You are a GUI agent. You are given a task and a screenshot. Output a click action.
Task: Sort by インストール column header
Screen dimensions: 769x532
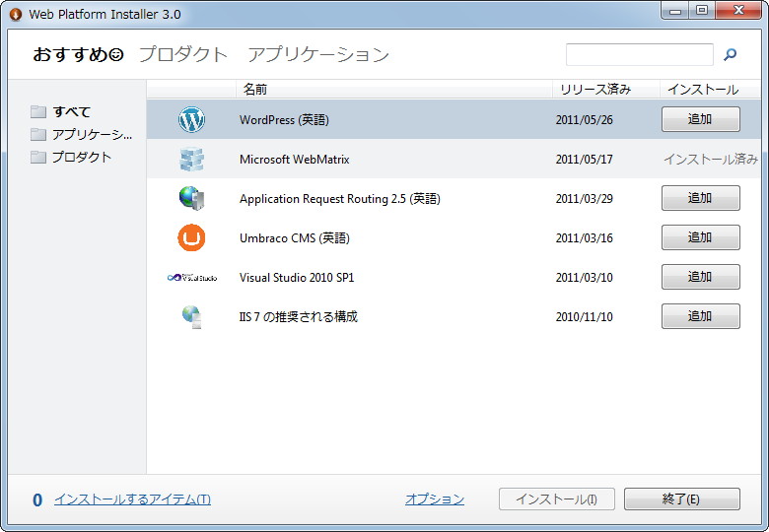point(710,89)
